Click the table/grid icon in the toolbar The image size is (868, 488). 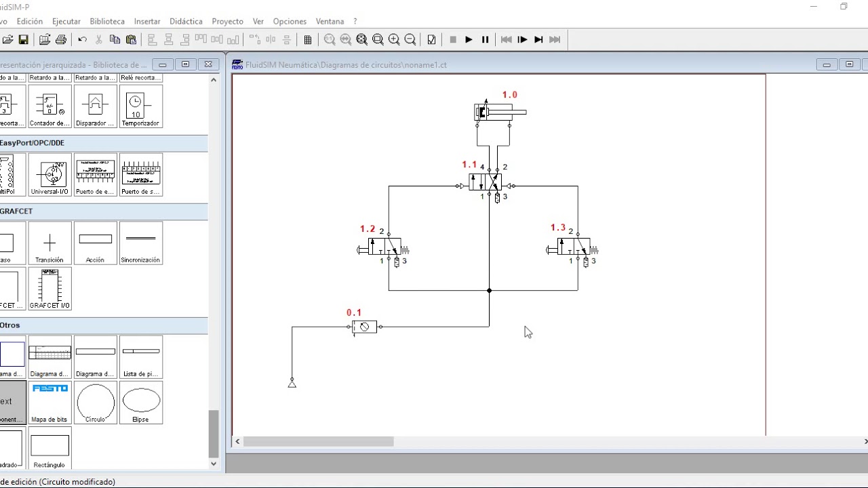(308, 39)
